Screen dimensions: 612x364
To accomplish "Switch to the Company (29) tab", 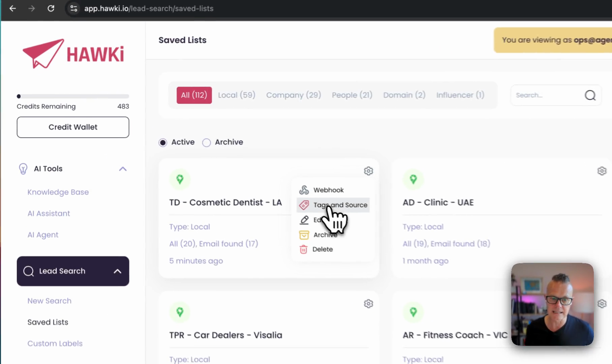I will coord(294,95).
